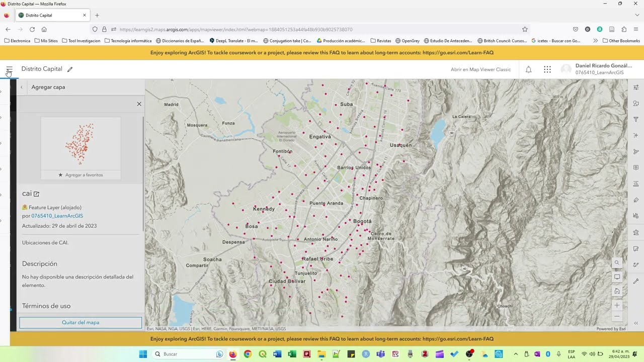Open the map tools wrench icon
The image size is (644, 362).
(636, 281)
